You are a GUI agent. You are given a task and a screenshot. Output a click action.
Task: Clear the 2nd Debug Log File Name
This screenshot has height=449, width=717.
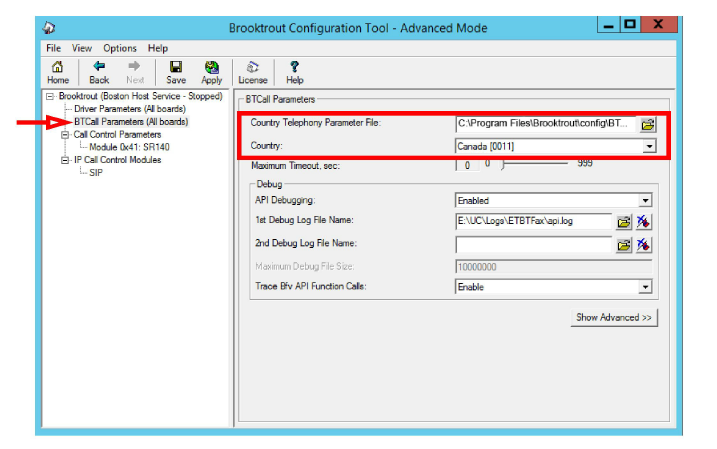pos(643,245)
